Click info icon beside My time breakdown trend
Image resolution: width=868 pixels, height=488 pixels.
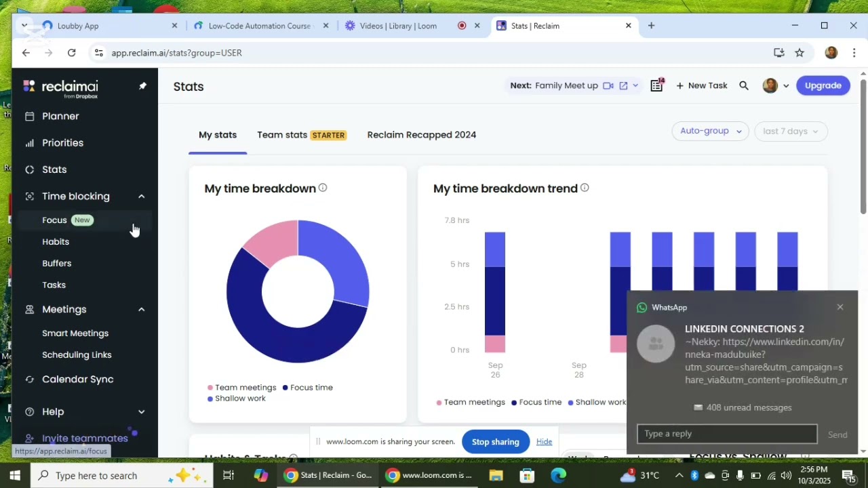click(x=585, y=188)
